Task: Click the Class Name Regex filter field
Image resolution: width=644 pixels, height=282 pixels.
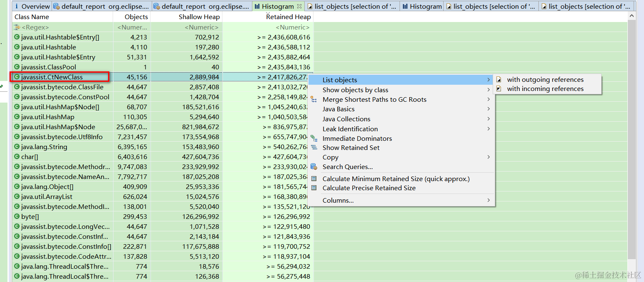Action: pos(62,27)
